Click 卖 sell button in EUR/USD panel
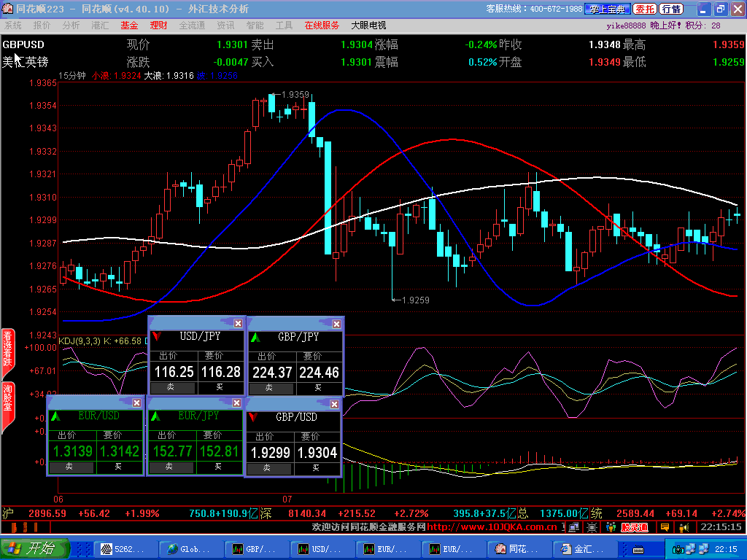Image resolution: width=747 pixels, height=560 pixels. pos(71,467)
